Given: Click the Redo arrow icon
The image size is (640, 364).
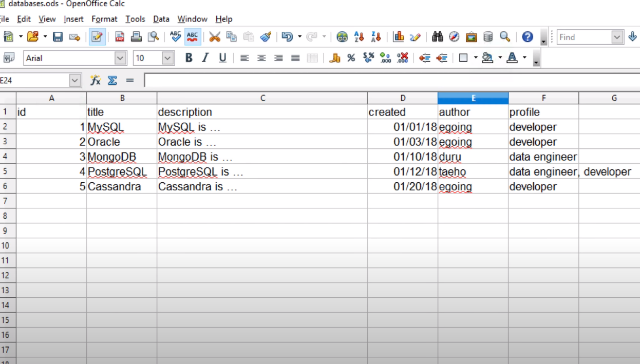Looking at the screenshot, I should pos(312,36).
